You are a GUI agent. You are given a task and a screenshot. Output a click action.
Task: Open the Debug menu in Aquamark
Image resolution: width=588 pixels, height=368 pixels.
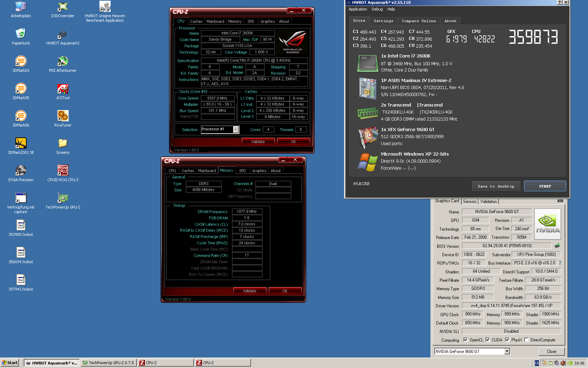[x=377, y=9]
